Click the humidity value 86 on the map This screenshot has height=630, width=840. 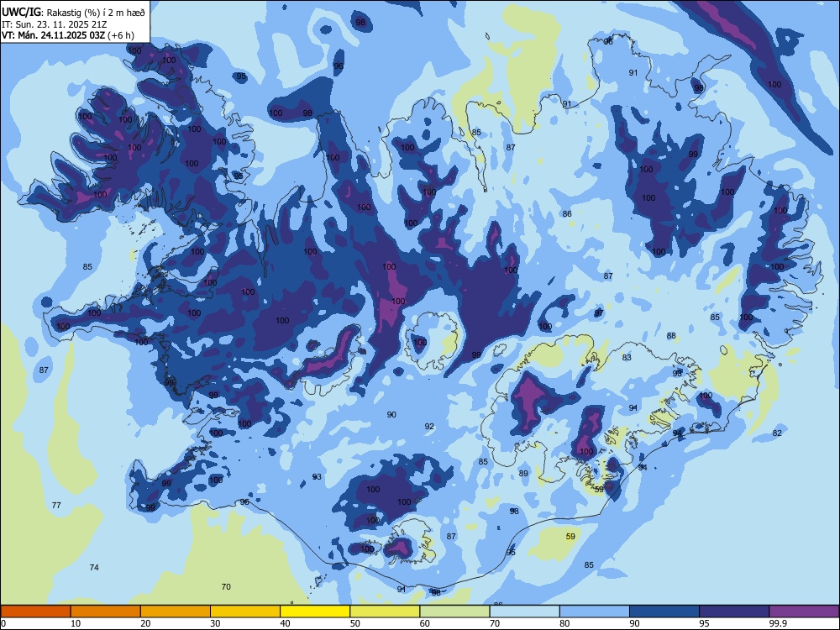click(567, 213)
